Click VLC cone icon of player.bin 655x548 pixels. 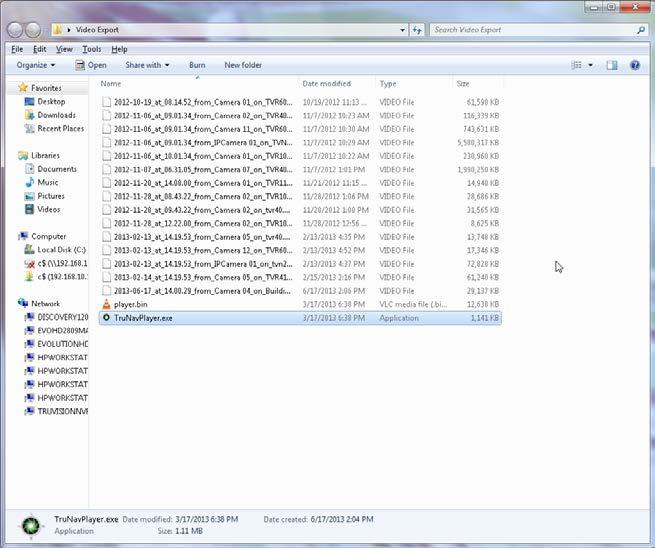(107, 304)
